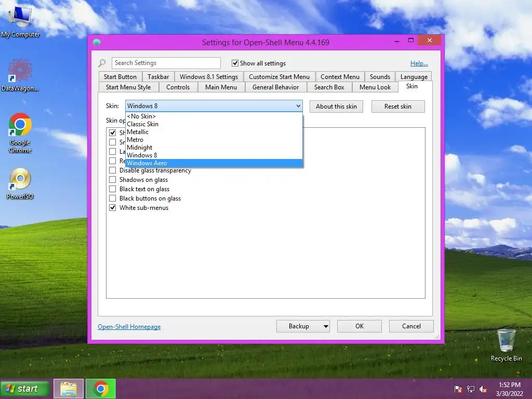Image resolution: width=532 pixels, height=399 pixels.
Task: Click the Cancel button
Action: [x=411, y=326]
